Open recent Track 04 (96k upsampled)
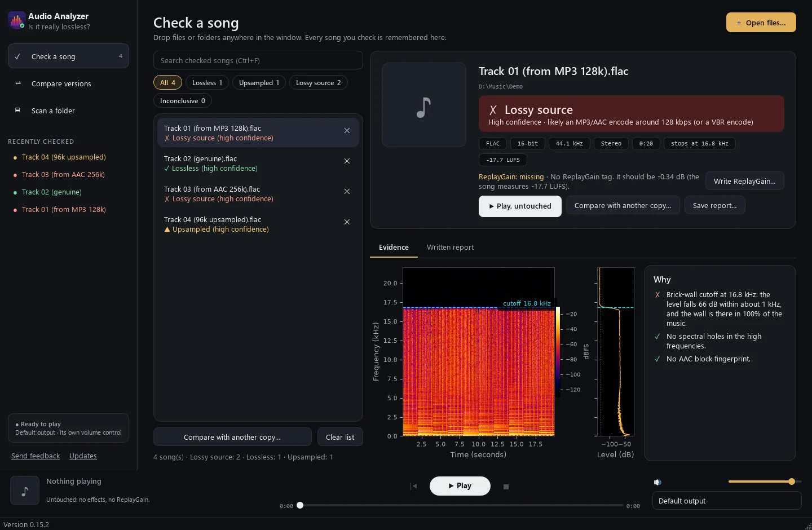Screen dimensions: 812x530 64,157
